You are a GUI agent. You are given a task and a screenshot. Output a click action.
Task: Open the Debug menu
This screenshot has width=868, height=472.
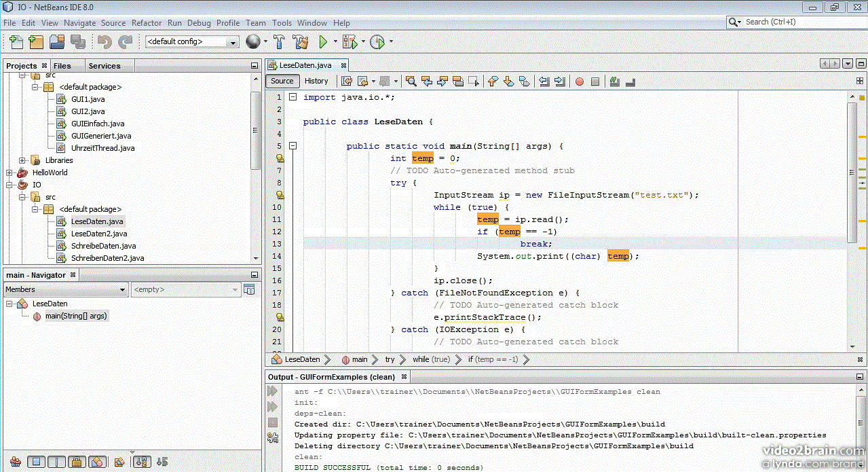point(199,22)
